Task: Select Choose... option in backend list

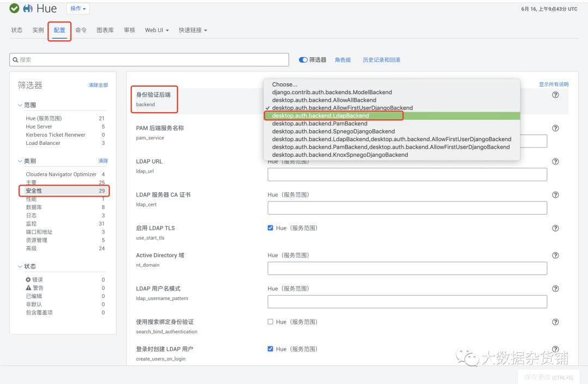Action: click(391, 84)
